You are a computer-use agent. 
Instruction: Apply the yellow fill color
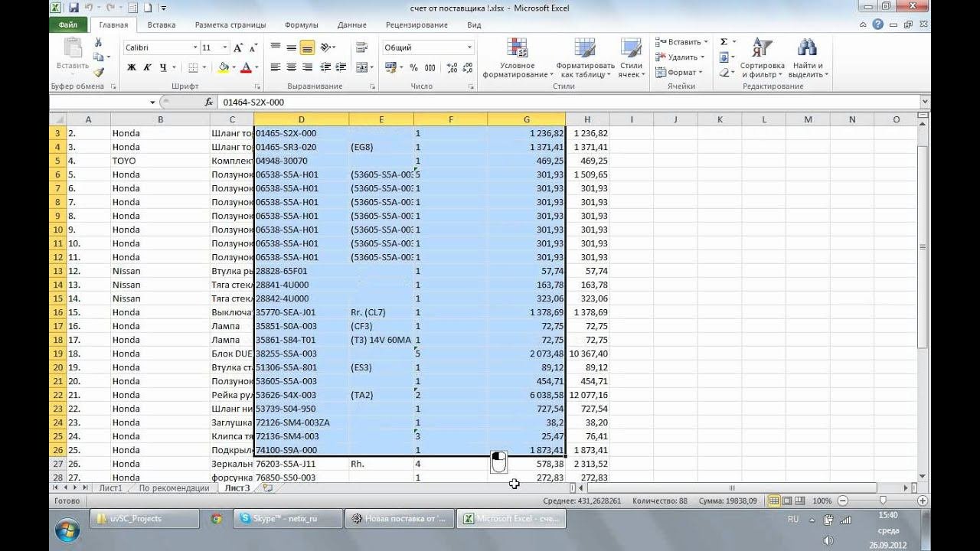point(222,67)
